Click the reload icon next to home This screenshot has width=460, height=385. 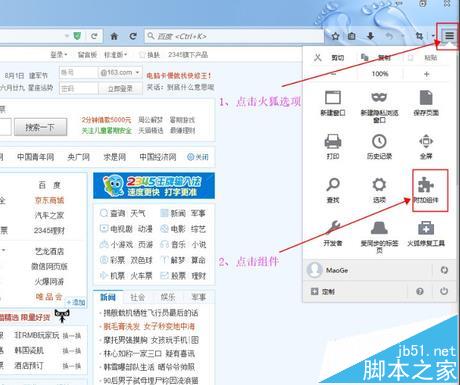click(x=133, y=36)
